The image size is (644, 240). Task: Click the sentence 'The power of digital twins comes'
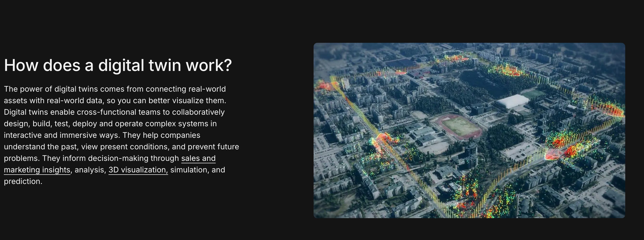tap(64, 89)
